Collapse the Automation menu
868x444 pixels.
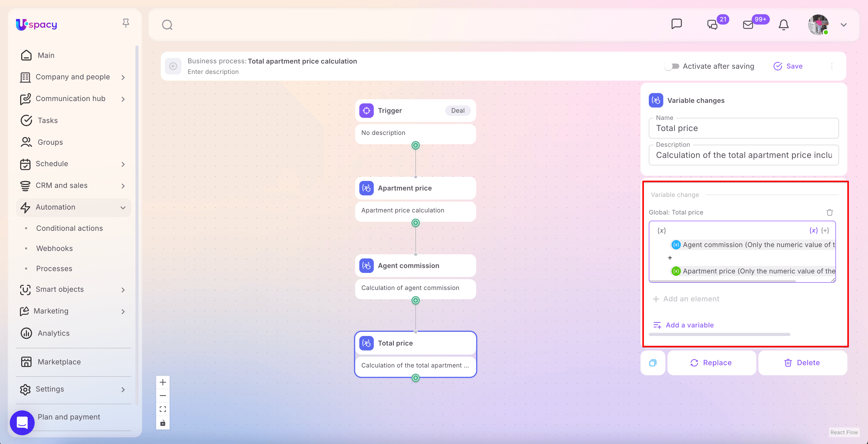[x=73, y=207]
